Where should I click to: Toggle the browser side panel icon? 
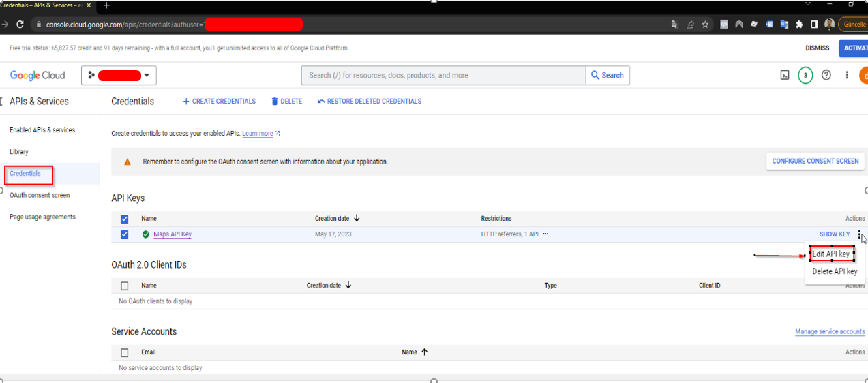pos(814,24)
